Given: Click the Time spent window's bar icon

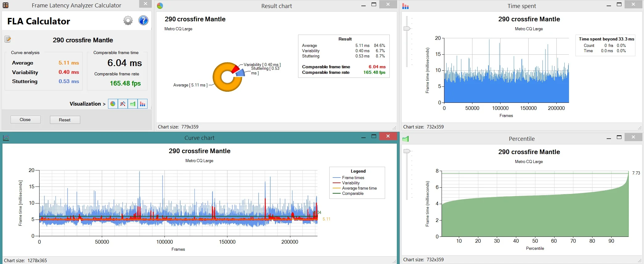Looking at the screenshot, I should pos(405,6).
